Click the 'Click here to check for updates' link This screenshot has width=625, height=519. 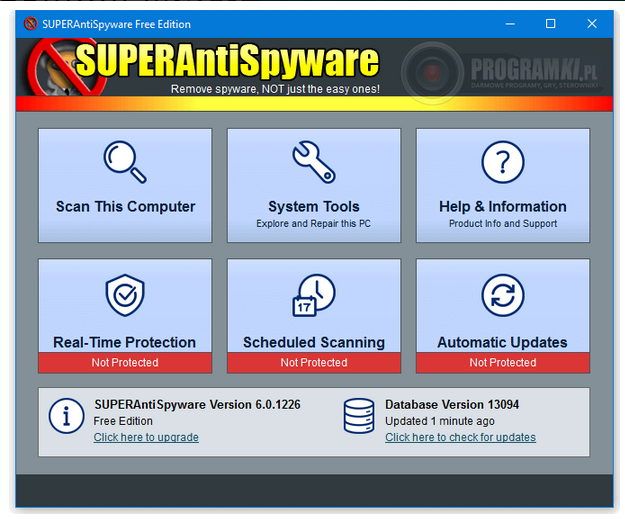(x=460, y=437)
